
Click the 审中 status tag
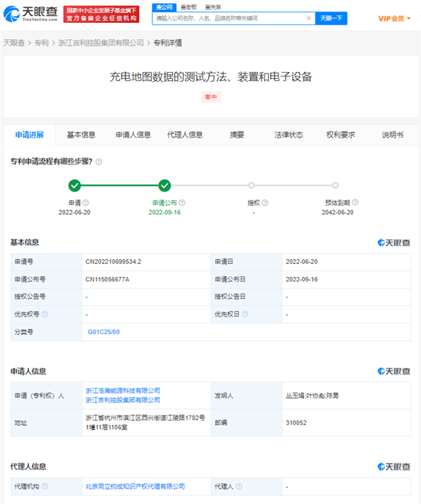coord(211,97)
